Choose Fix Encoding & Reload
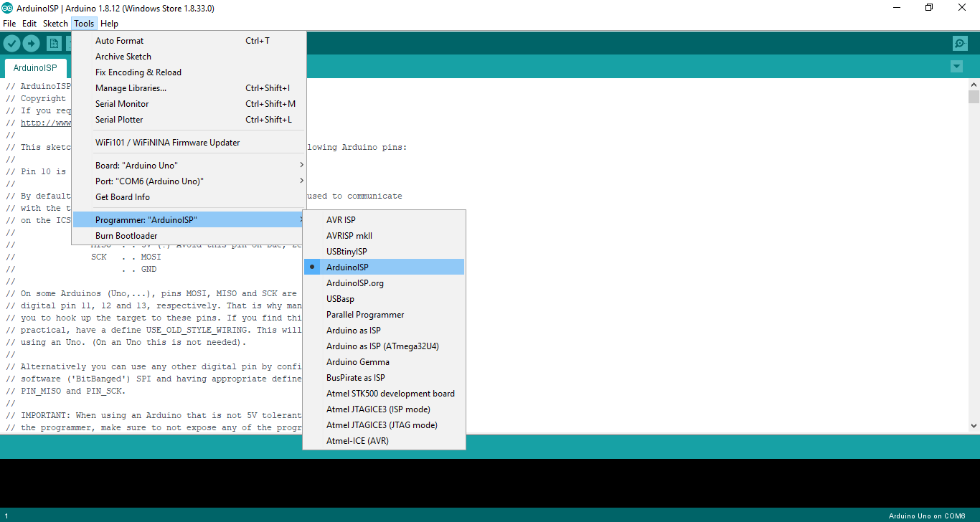This screenshot has height=522, width=980. click(x=189, y=72)
